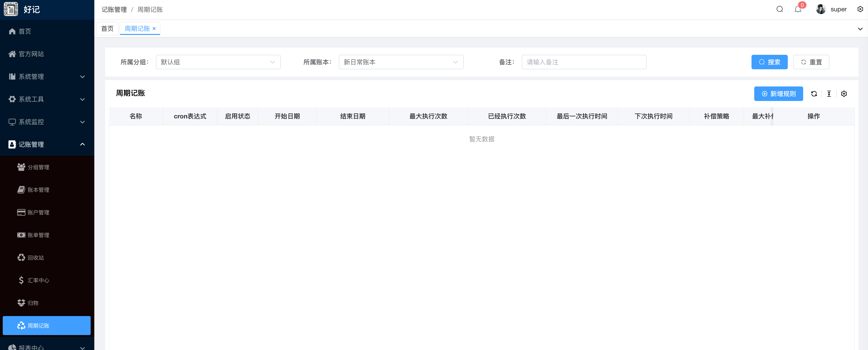Screen dimensions: 868x350
Task: Click the top-right settings gear icon
Action: pyautogui.click(x=860, y=9)
